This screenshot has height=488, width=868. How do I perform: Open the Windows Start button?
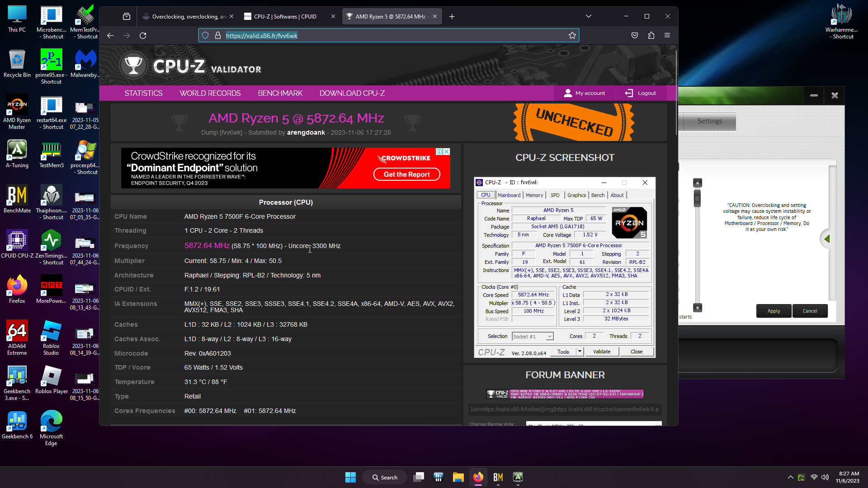[x=350, y=477]
